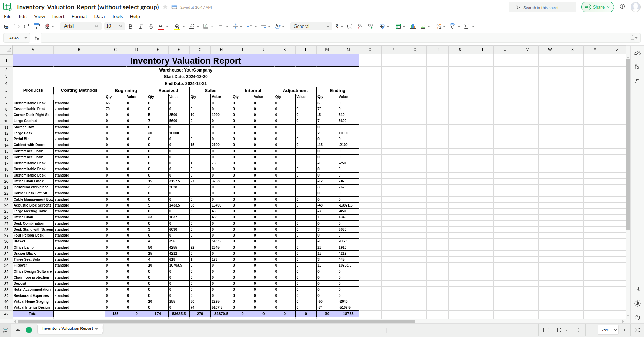Add a new sheet with plus button
The image size is (644, 337).
click(x=29, y=330)
